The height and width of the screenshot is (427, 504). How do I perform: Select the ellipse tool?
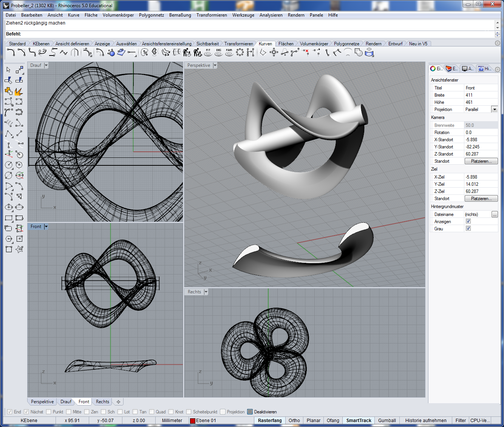9,207
